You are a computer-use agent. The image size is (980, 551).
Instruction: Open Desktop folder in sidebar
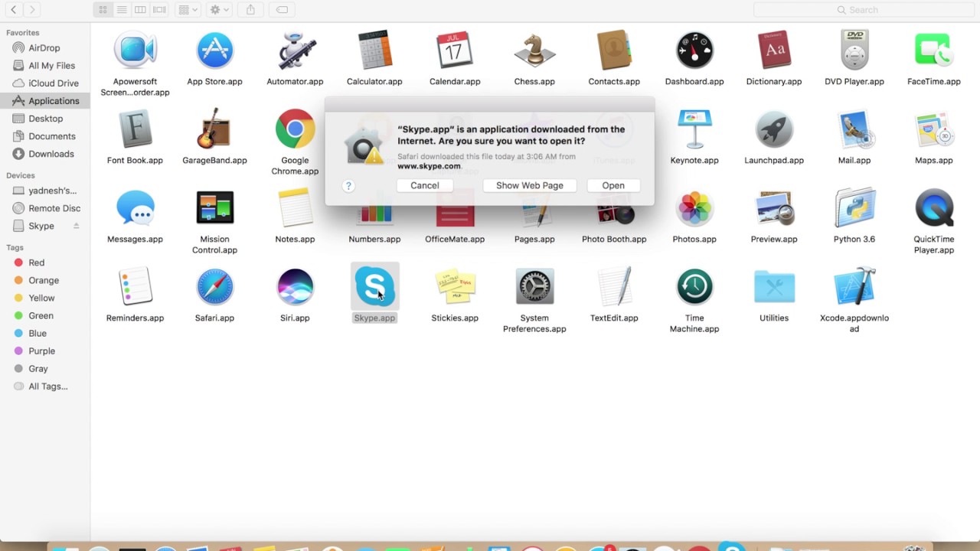[x=44, y=118]
